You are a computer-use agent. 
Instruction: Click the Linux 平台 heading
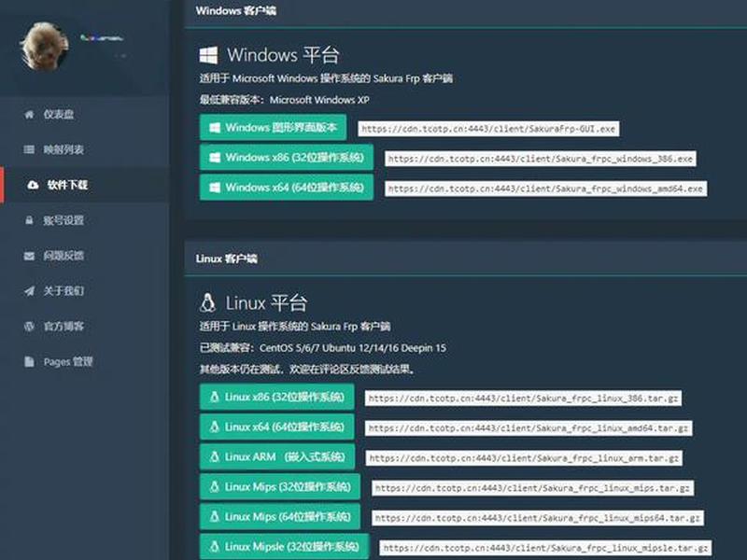(x=266, y=302)
